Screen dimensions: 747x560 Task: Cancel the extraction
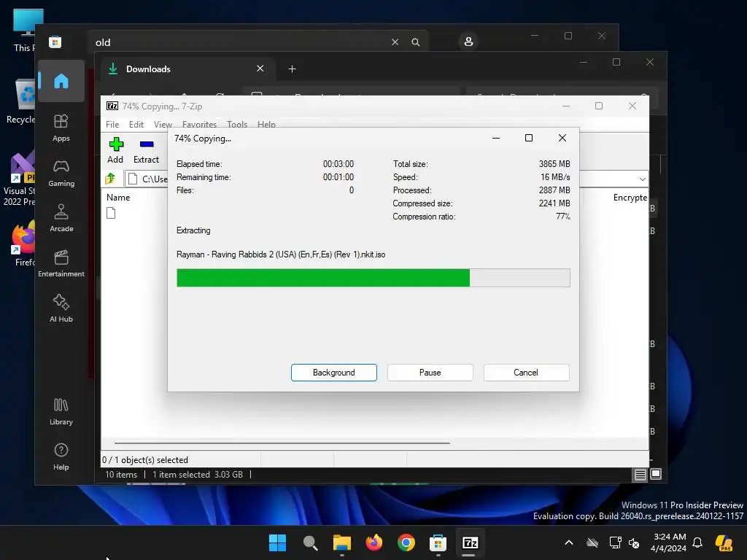pos(526,373)
